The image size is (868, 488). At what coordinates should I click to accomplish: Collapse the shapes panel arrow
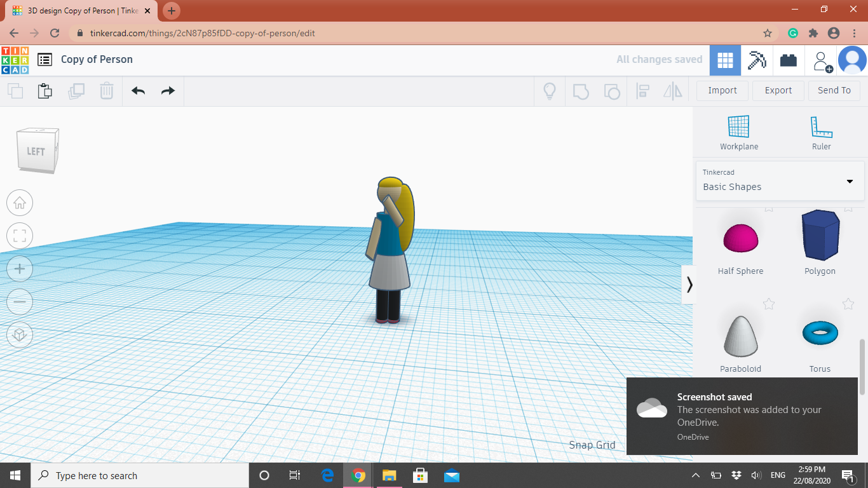click(x=689, y=284)
